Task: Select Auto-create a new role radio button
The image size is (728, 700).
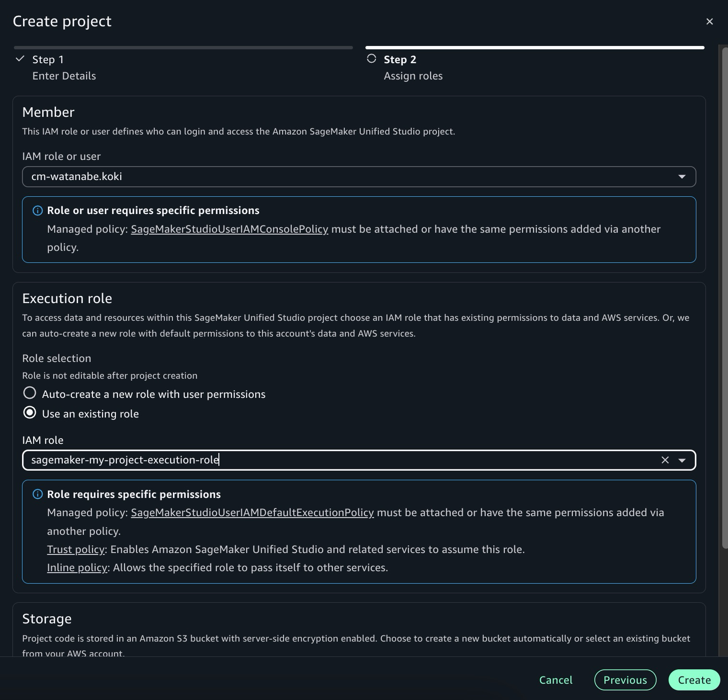Action: pos(30,393)
